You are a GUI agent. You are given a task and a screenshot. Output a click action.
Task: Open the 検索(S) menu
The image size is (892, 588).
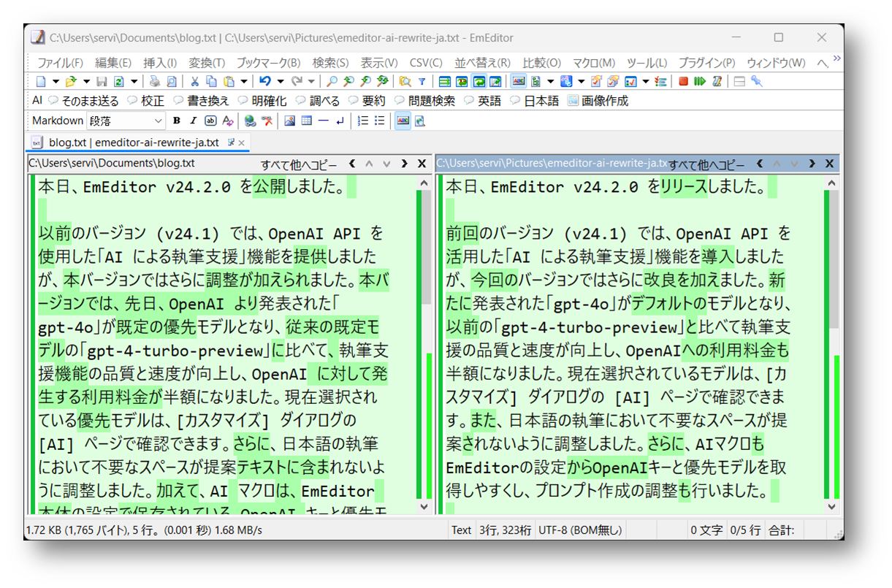click(331, 63)
